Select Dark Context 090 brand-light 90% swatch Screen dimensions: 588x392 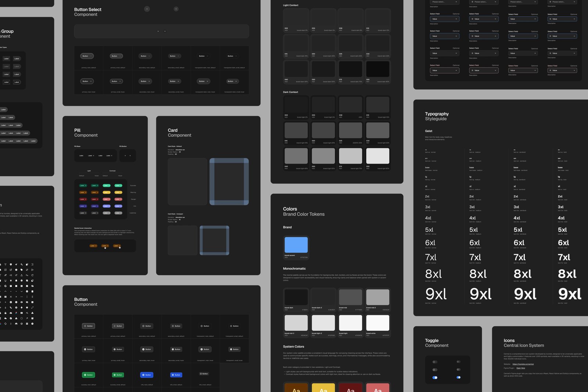[x=378, y=156]
